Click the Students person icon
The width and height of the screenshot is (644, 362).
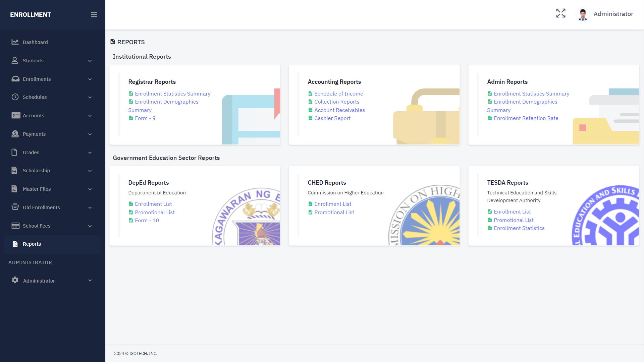[15, 60]
